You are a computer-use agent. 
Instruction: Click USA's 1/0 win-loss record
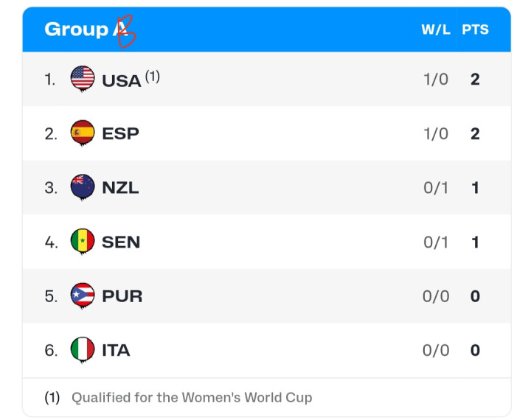pos(436,80)
